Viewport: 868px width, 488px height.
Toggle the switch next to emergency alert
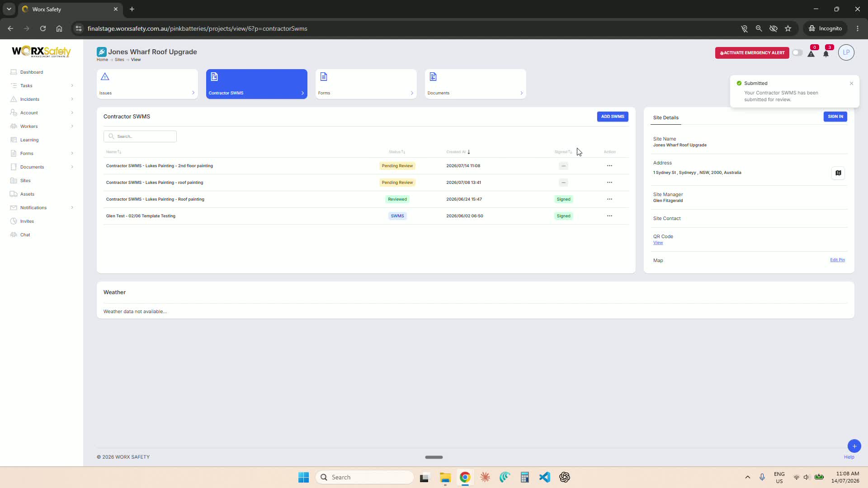pos(797,53)
